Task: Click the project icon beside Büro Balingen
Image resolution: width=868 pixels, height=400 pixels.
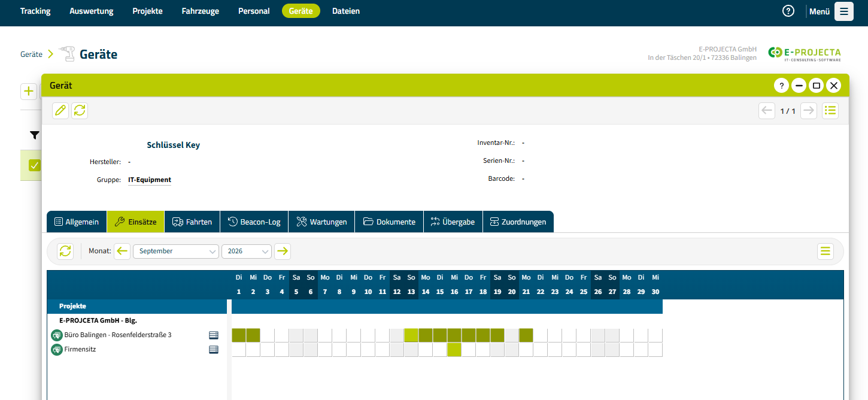Action: coord(57,335)
